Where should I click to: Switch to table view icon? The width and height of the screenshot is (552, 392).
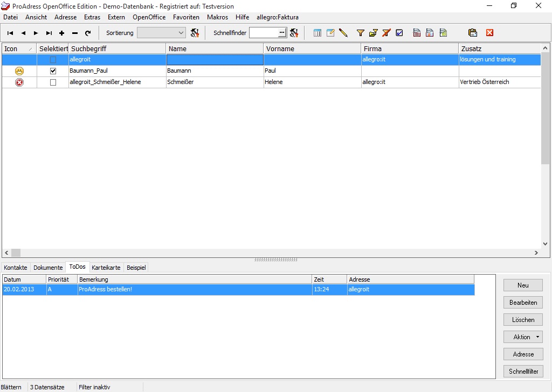point(317,33)
